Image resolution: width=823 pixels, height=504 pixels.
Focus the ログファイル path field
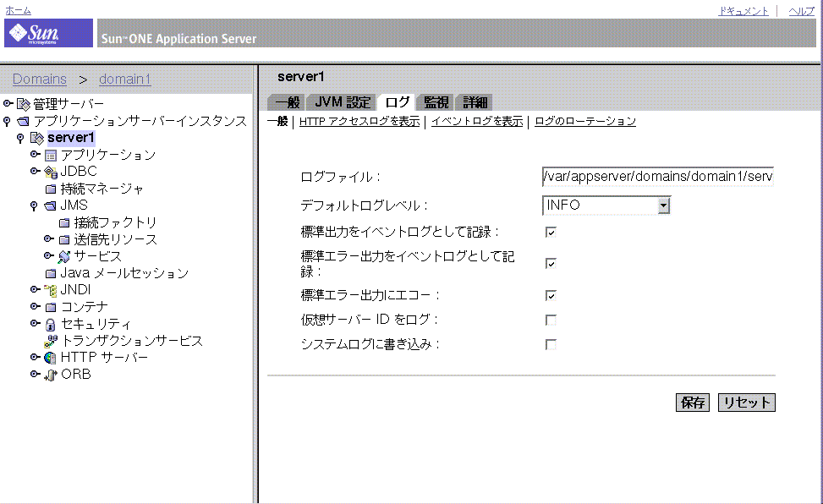click(658, 177)
